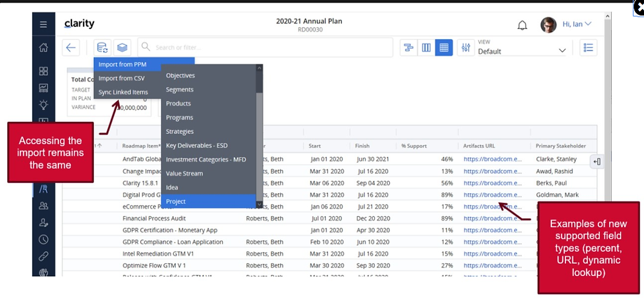Open the Roadmaps sidebar icon
Image resolution: width=644 pixels, height=298 pixels.
pos(43,189)
